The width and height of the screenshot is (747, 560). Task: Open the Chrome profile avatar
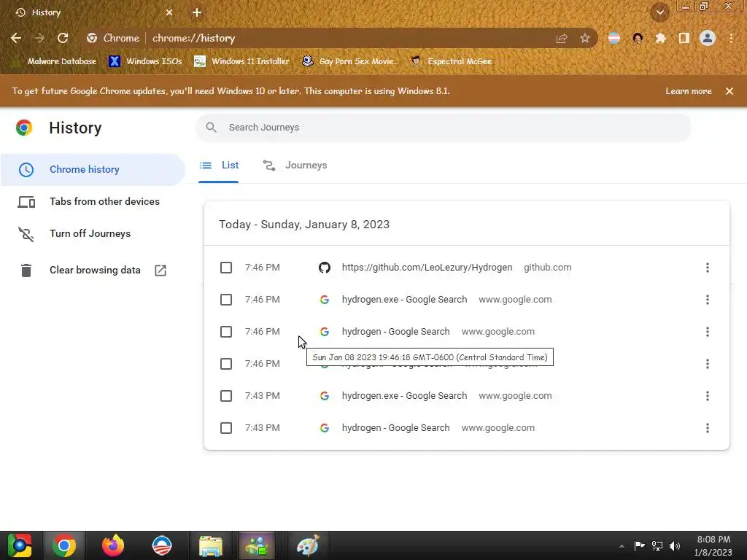pyautogui.click(x=708, y=38)
